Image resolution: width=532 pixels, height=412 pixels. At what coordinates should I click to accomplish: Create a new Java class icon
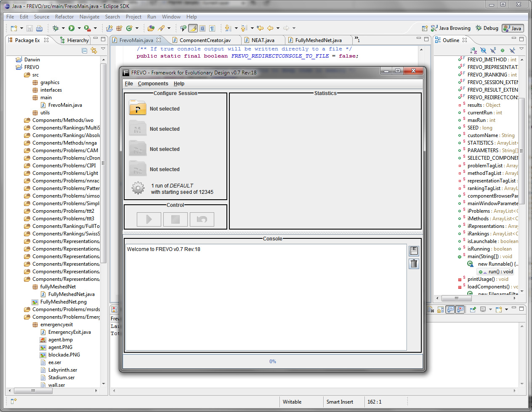pos(129,28)
